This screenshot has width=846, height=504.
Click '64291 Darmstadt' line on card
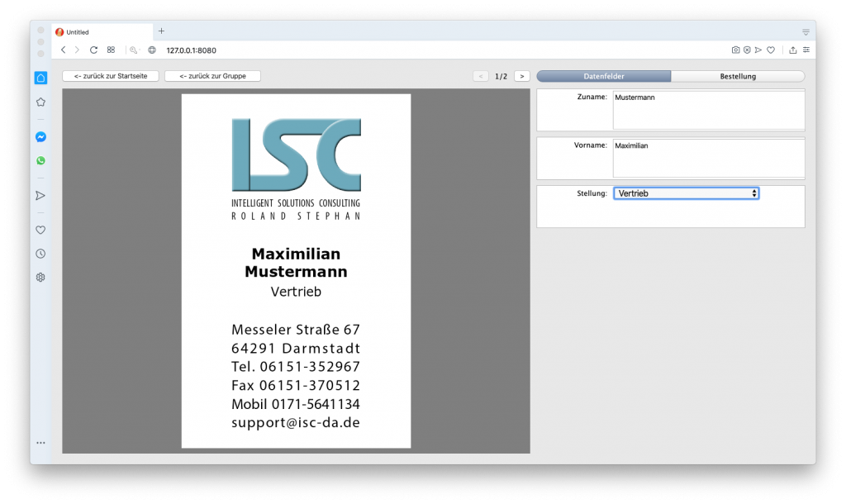click(x=296, y=348)
